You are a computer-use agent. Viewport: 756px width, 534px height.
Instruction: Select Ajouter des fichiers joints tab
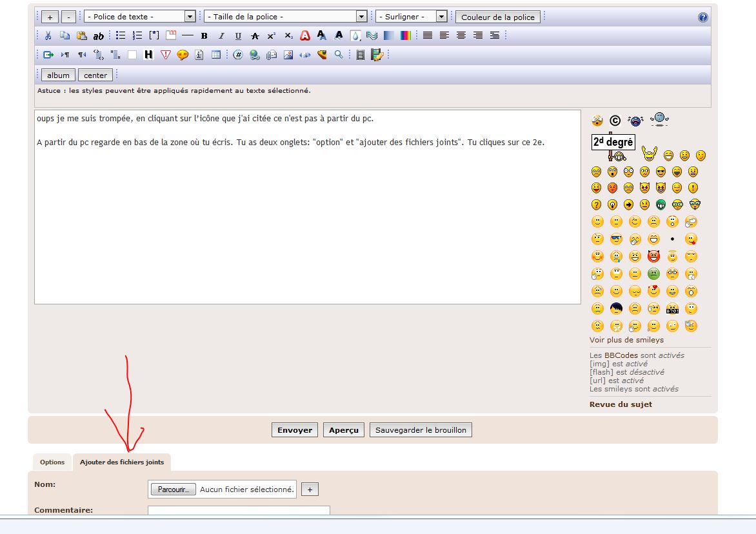coord(122,462)
